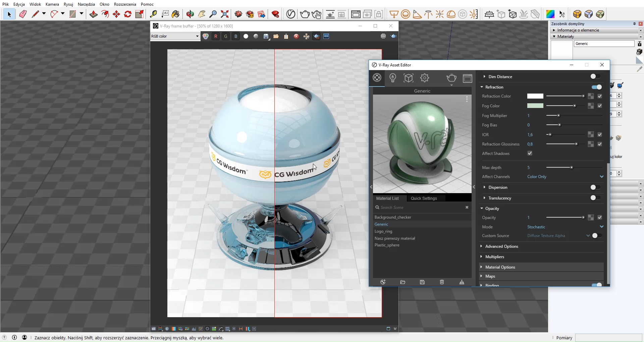Save image in V-Ray frame buffer

pos(266,36)
